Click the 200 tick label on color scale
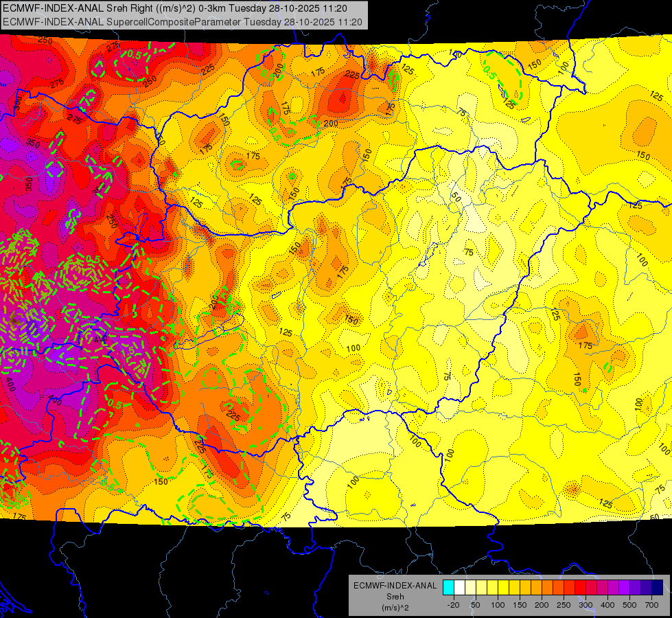 pyautogui.click(x=542, y=605)
